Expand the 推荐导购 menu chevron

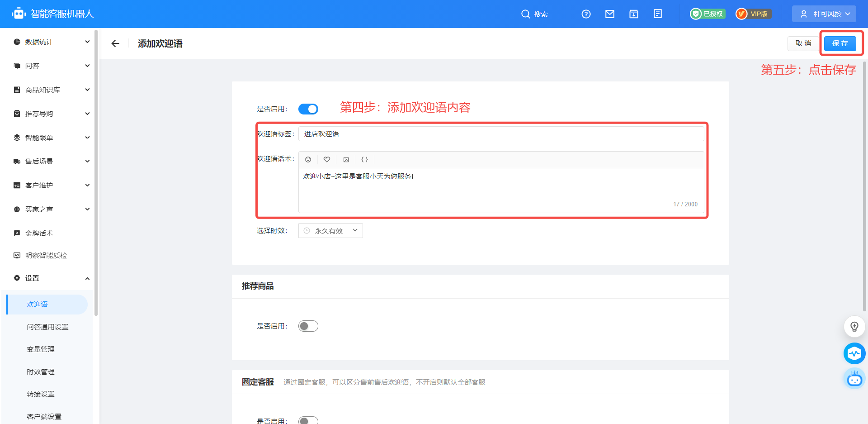[x=87, y=114]
